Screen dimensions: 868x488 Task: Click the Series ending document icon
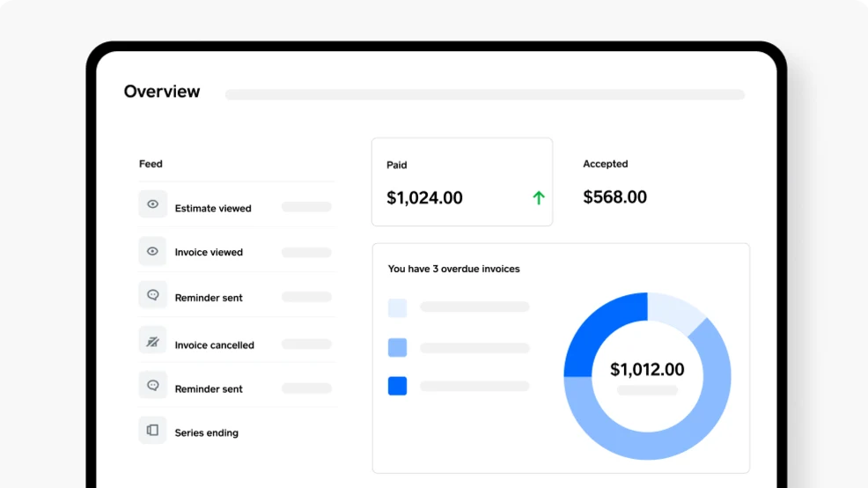153,431
